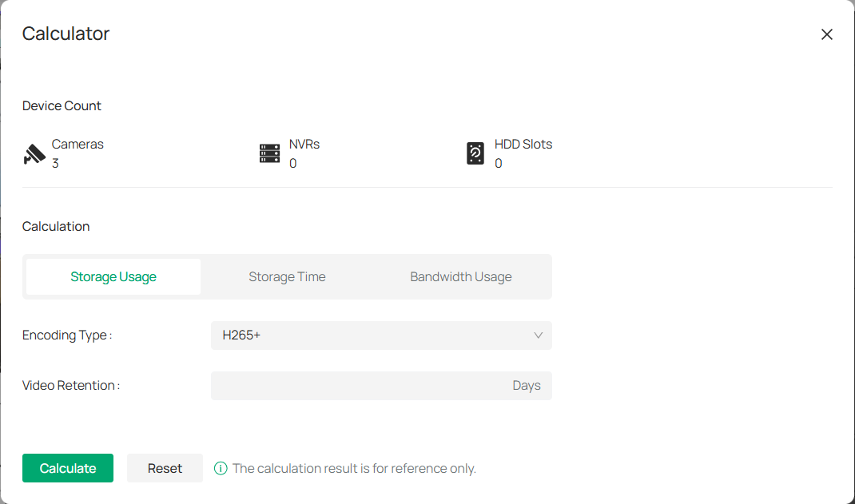This screenshot has width=855, height=504.
Task: Click the Cameras count value 3
Action: coord(55,163)
